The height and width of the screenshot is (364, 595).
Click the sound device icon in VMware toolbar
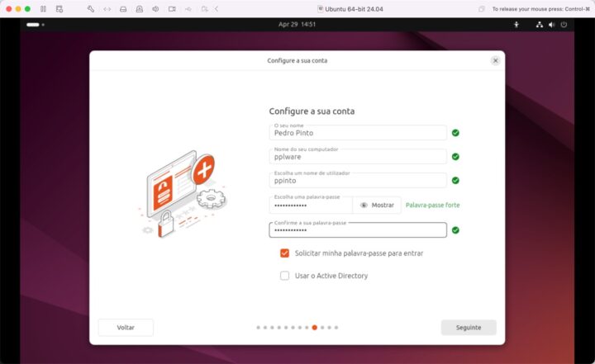[x=155, y=9]
